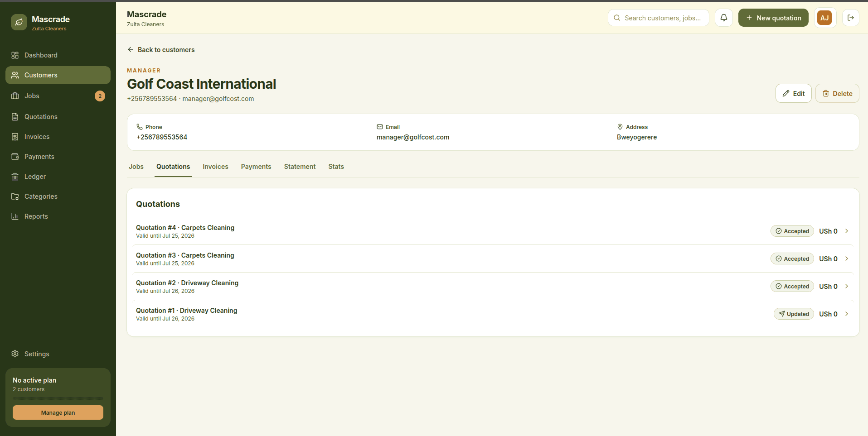
Task: Click the Reports bar chart icon
Action: point(15,216)
